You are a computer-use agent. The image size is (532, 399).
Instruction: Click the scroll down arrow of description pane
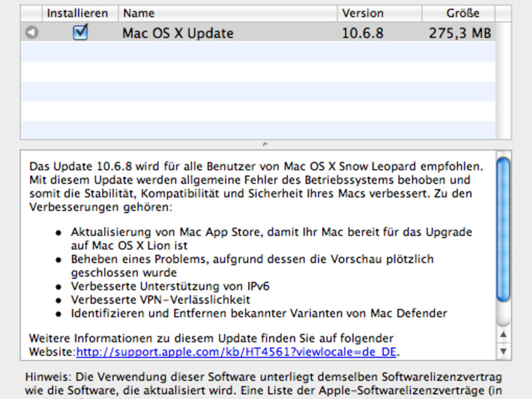504,351
